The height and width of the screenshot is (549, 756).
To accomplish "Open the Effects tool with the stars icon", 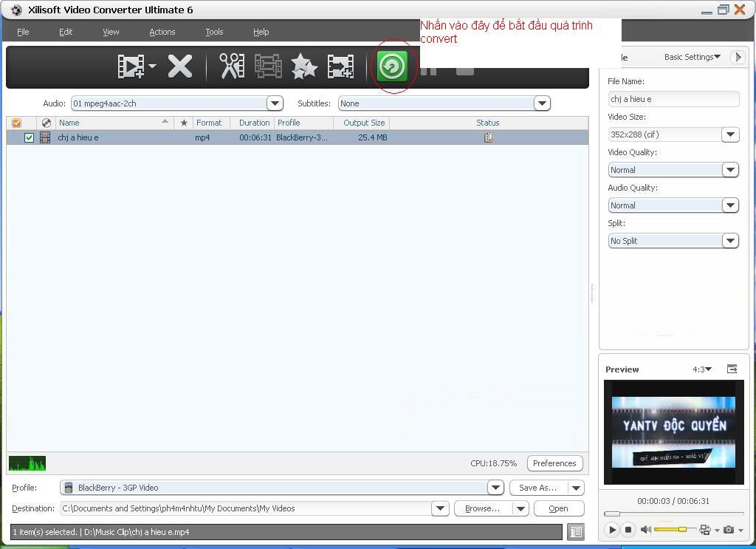I will (x=304, y=66).
